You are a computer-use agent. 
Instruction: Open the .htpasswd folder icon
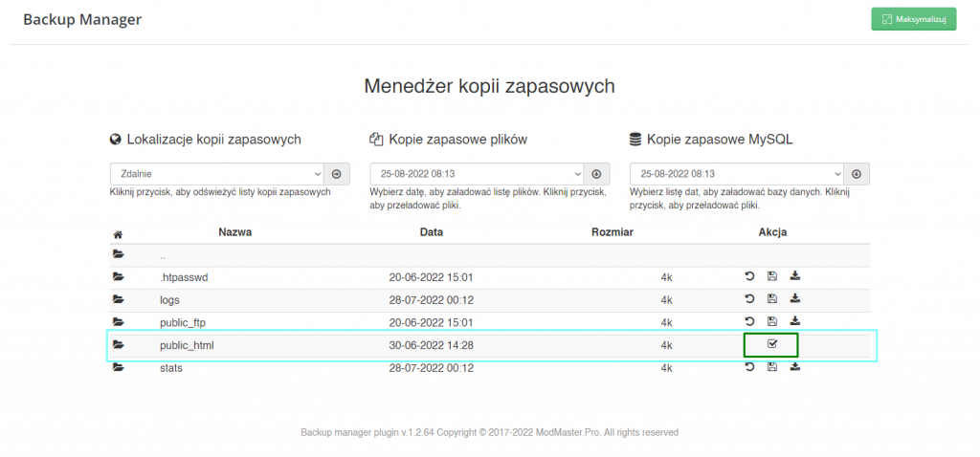click(x=118, y=276)
